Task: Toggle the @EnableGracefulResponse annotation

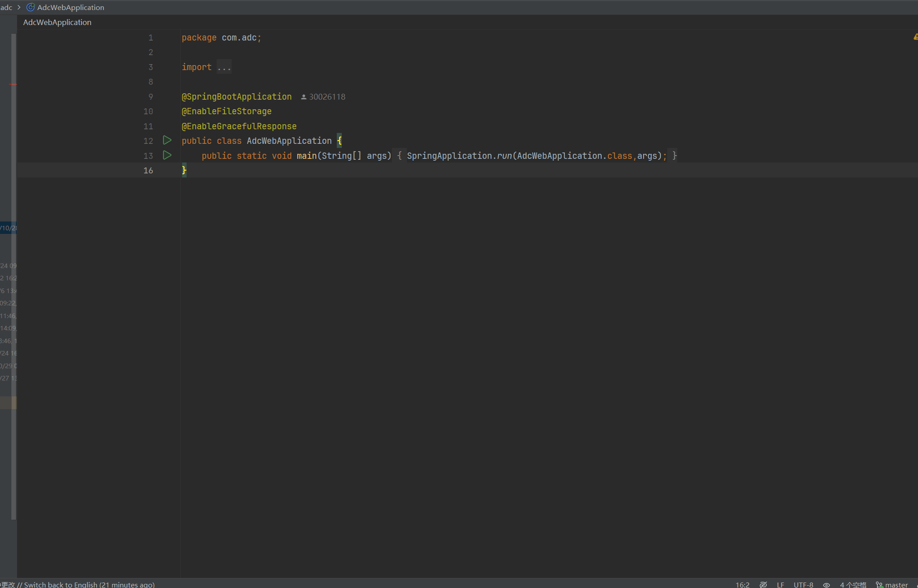Action: [x=239, y=127]
